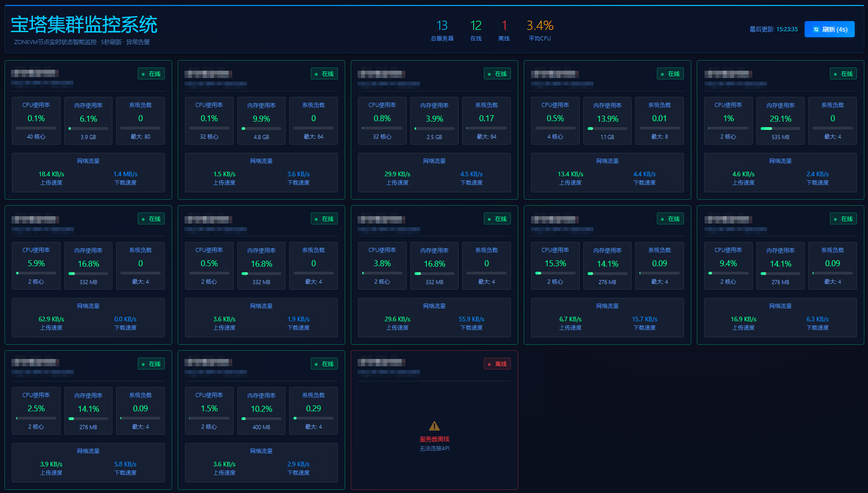
Task: Select the 离线 count of 1 in the header
Action: 504,26
